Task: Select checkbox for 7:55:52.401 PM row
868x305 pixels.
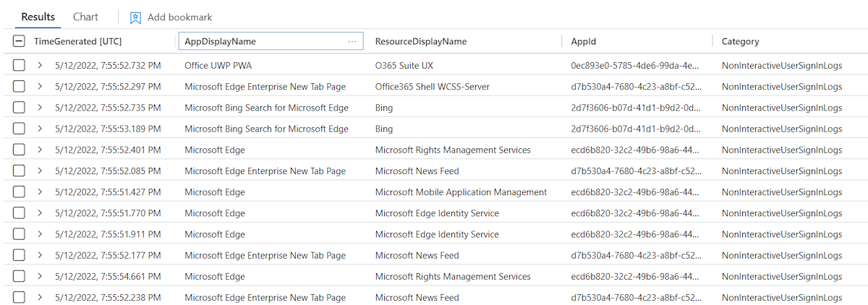Action: (x=19, y=150)
